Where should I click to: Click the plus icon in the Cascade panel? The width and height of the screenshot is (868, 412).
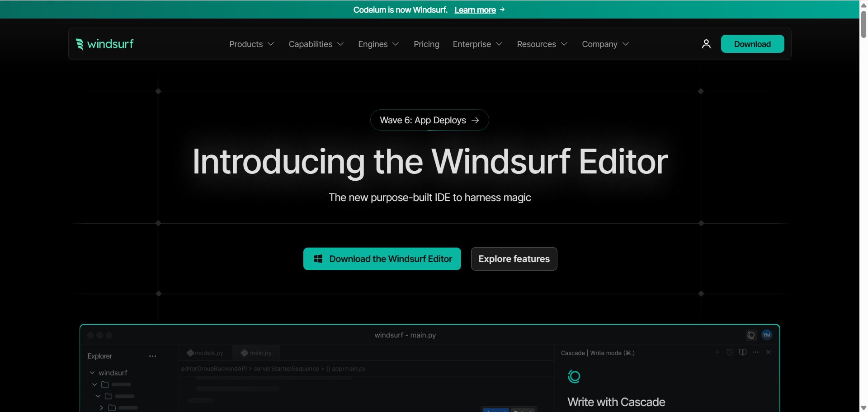pos(717,352)
